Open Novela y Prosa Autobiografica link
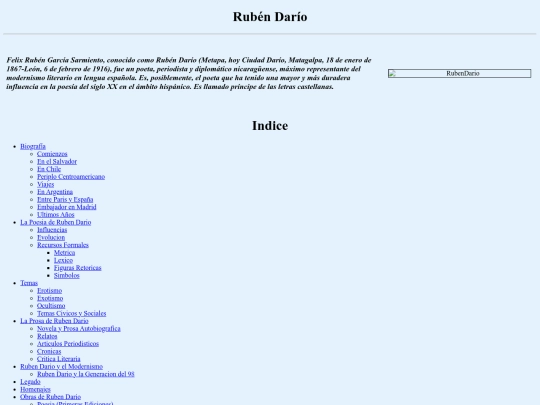The width and height of the screenshot is (540, 405). pyautogui.click(x=79, y=328)
